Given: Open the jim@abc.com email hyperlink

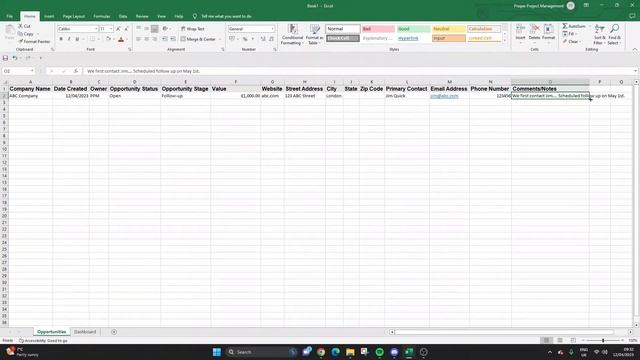Looking at the screenshot, I should 444,96.
